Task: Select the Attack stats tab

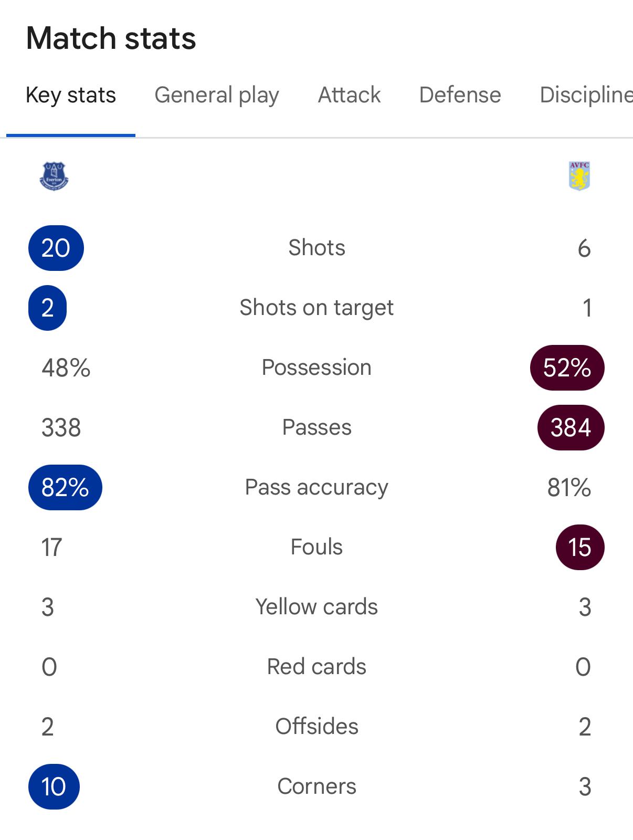Action: pos(349,96)
